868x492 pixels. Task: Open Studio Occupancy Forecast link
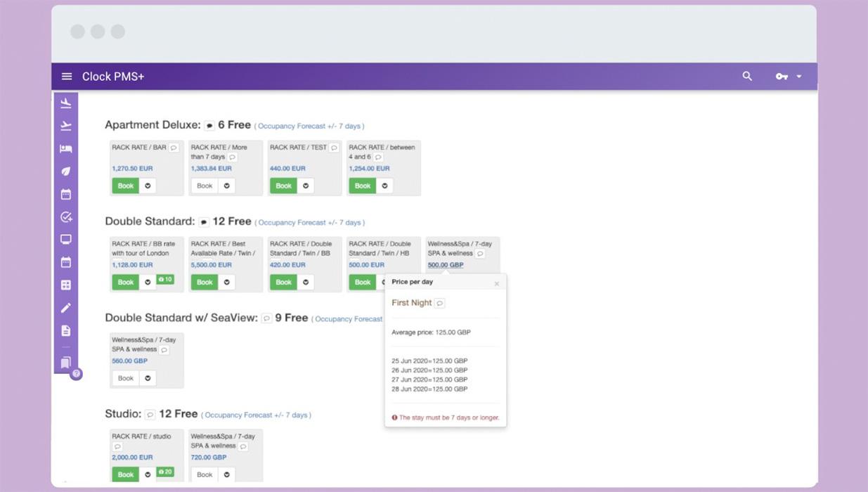[x=257, y=415]
